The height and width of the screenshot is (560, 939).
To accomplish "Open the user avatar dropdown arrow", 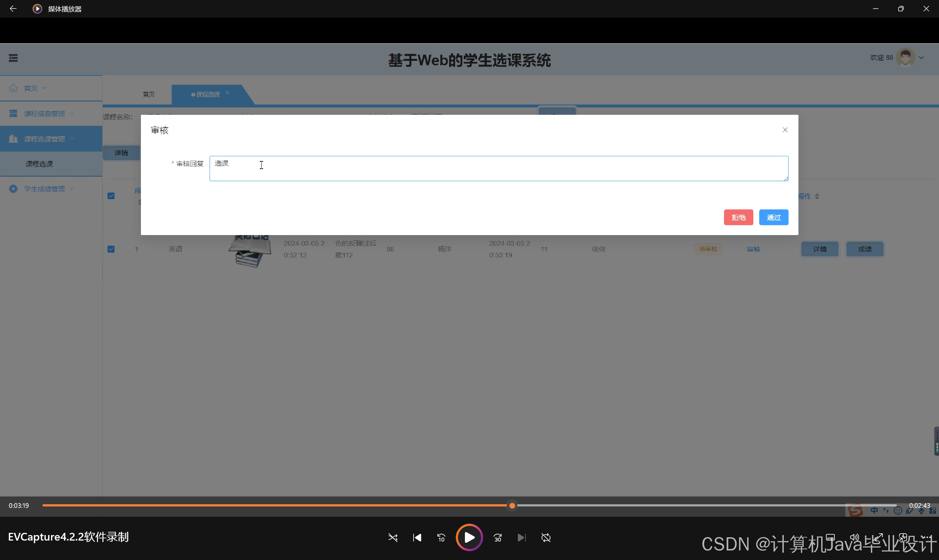I will tap(921, 58).
